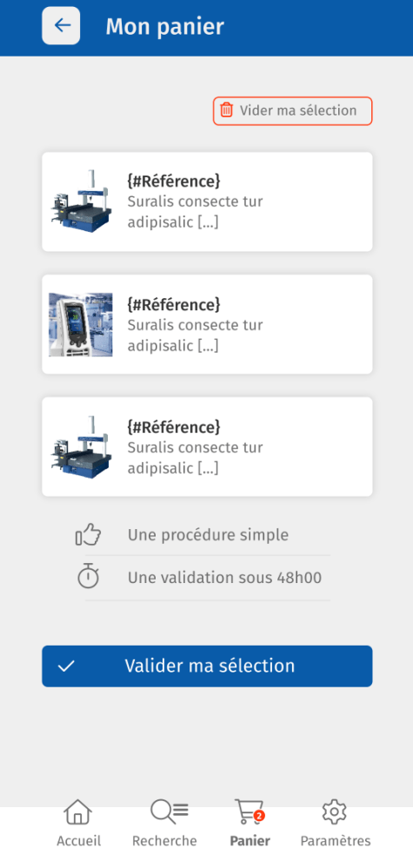Viewport: 413px width, 868px height.
Task: Select the second product card's reference title
Action: 174,304
